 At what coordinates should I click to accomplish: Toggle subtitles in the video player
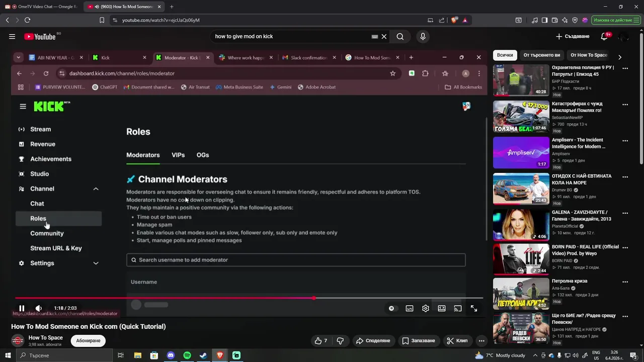point(410,308)
